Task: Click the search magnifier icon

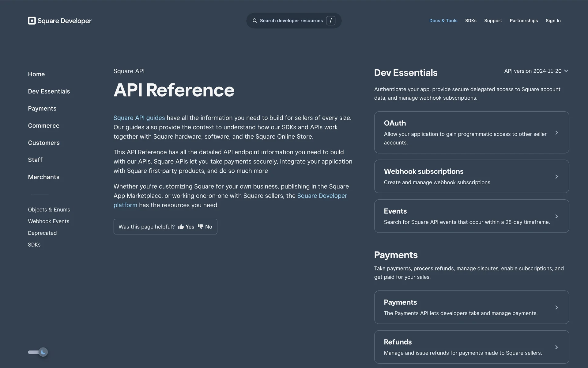Action: pyautogui.click(x=254, y=21)
